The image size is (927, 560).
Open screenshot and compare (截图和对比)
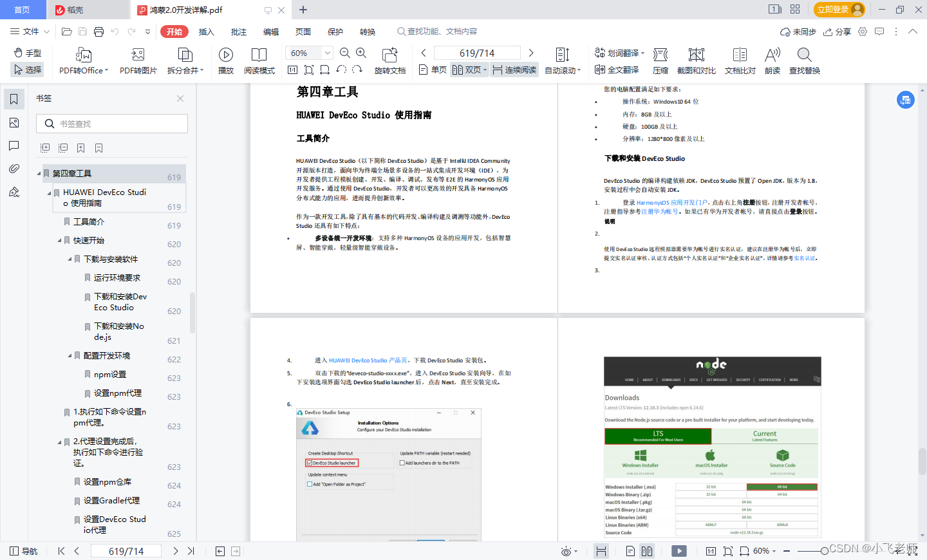(697, 62)
